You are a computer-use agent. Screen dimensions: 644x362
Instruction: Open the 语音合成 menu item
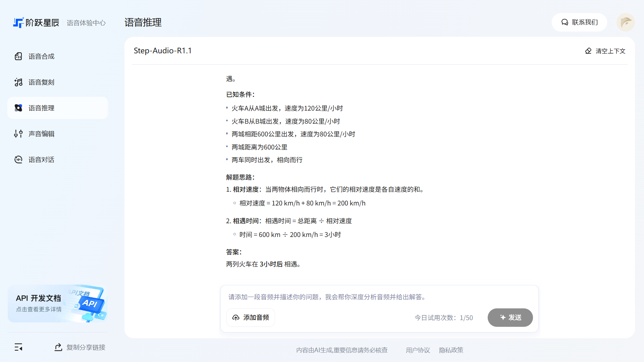click(42, 56)
